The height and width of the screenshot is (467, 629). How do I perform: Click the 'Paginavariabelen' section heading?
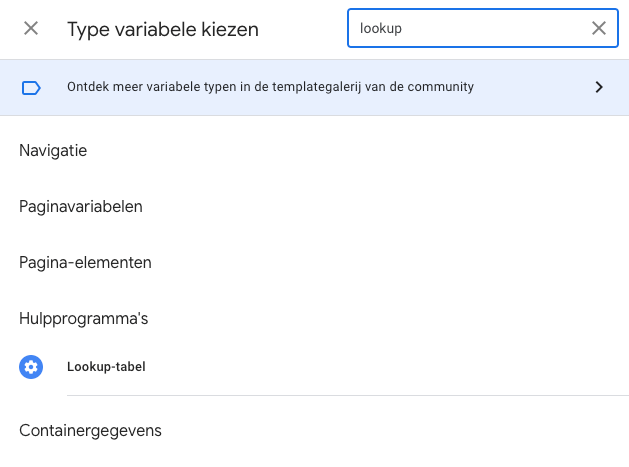tap(80, 207)
